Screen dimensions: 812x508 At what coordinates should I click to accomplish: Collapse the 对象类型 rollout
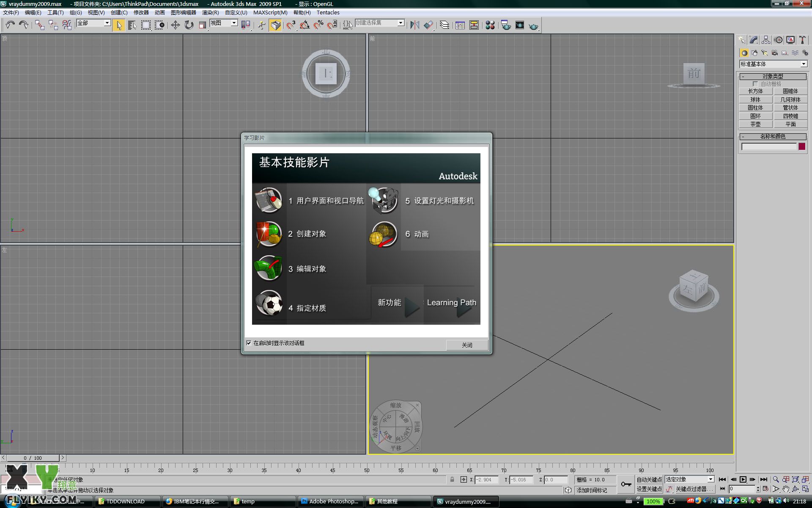click(773, 76)
